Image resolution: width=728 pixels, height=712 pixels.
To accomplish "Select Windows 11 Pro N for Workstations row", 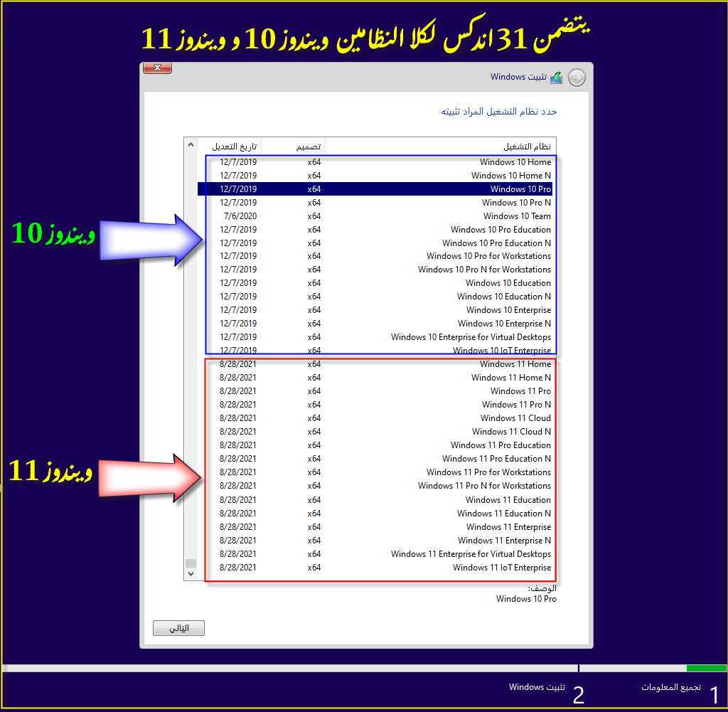I will click(x=375, y=485).
